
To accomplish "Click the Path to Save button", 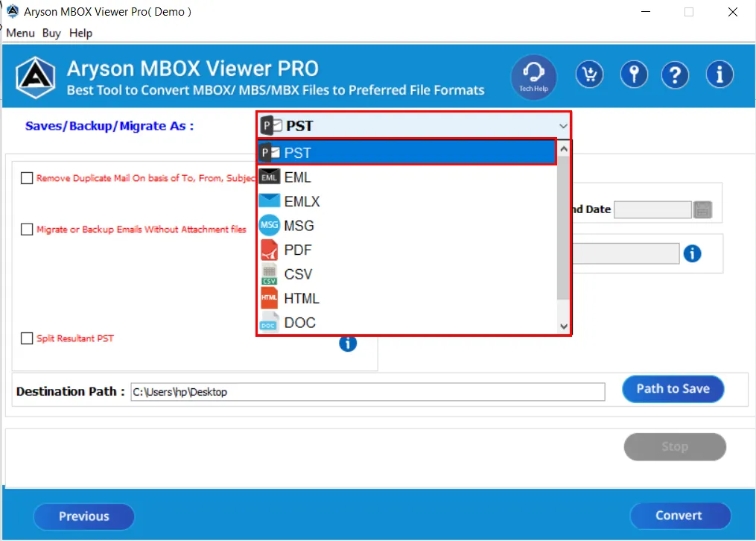I will coord(673,389).
